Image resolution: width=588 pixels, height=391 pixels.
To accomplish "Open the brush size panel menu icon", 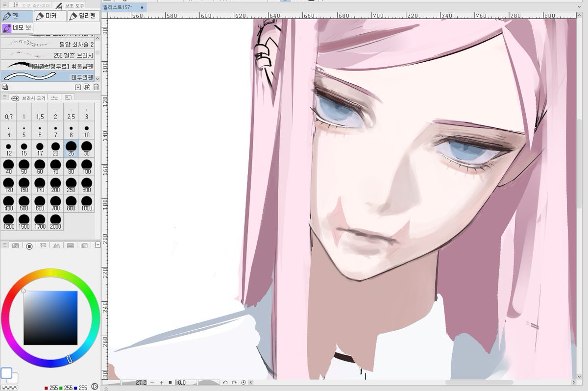I will (4, 98).
